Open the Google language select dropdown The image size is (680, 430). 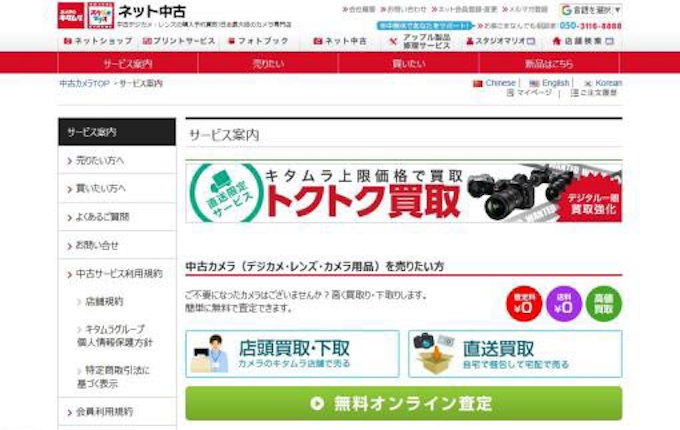click(x=590, y=9)
